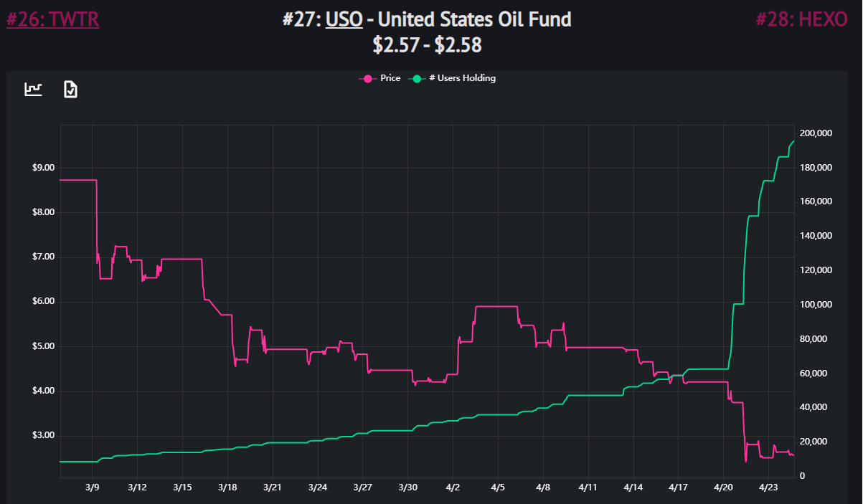Click the 4/2 date label on x-axis
863x504 pixels.
click(x=453, y=488)
